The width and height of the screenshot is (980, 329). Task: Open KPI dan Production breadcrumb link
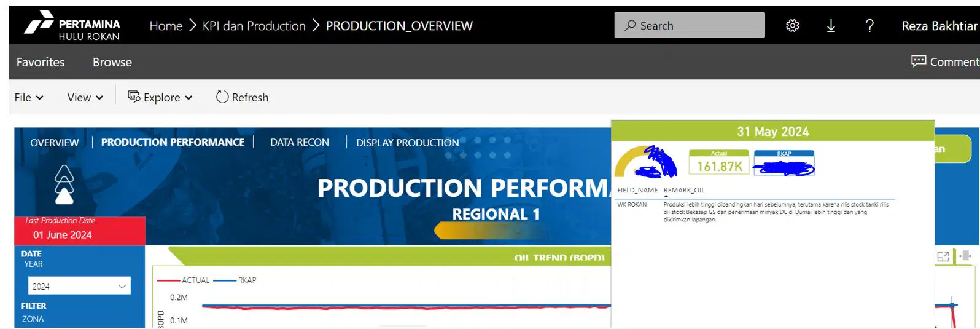(254, 26)
